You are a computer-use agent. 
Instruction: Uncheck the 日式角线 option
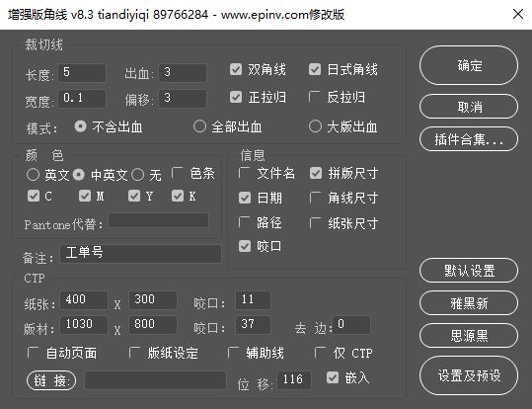[x=315, y=69]
